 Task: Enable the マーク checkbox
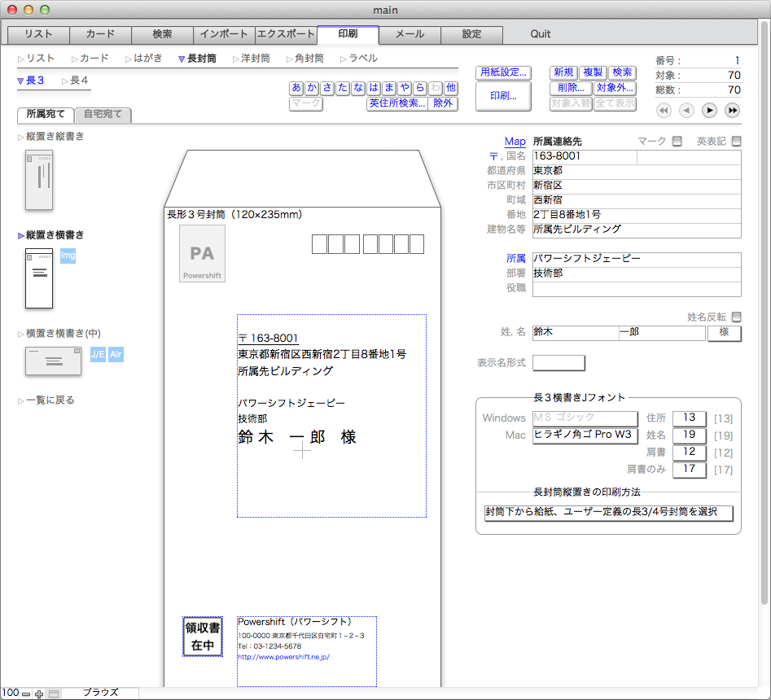coord(677,142)
